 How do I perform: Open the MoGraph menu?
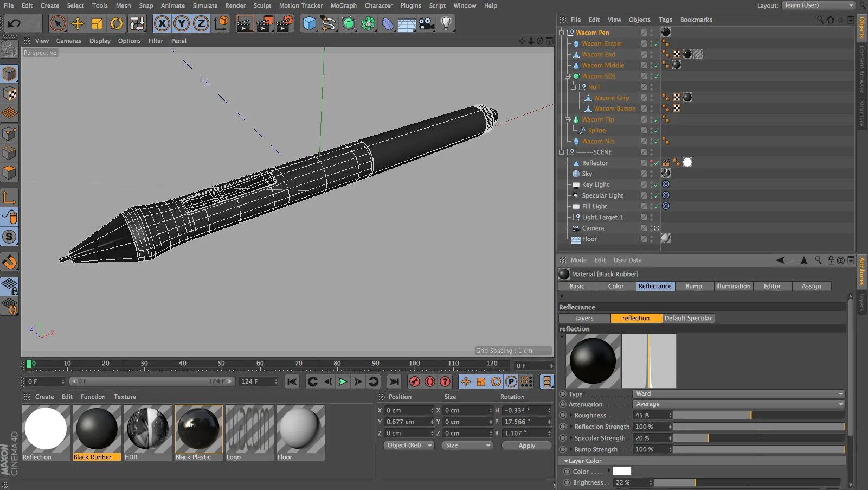pos(343,5)
